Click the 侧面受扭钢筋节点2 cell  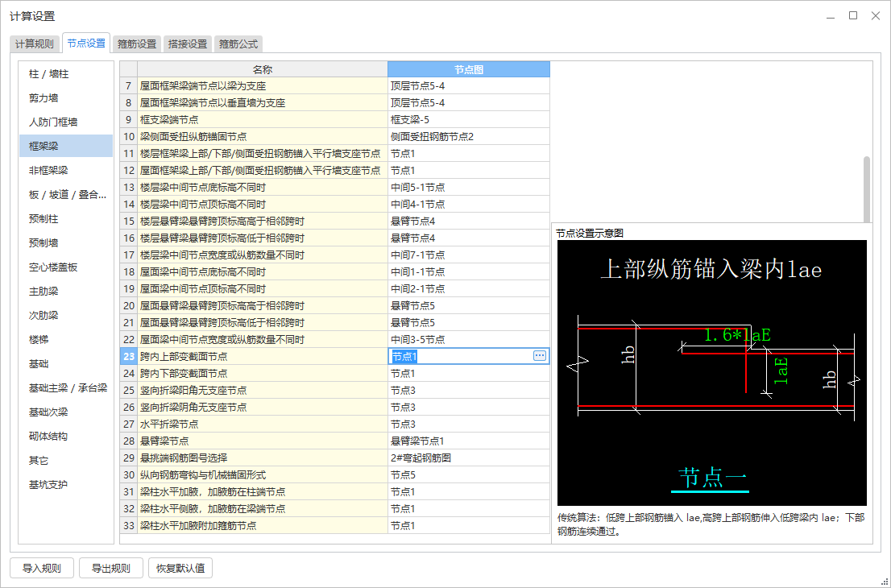coord(469,136)
